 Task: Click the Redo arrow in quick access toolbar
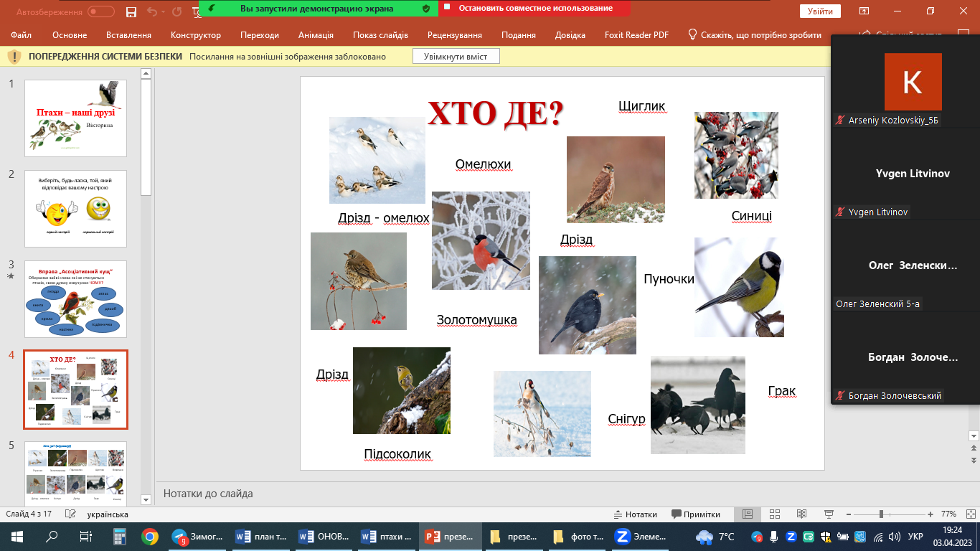coord(177,11)
